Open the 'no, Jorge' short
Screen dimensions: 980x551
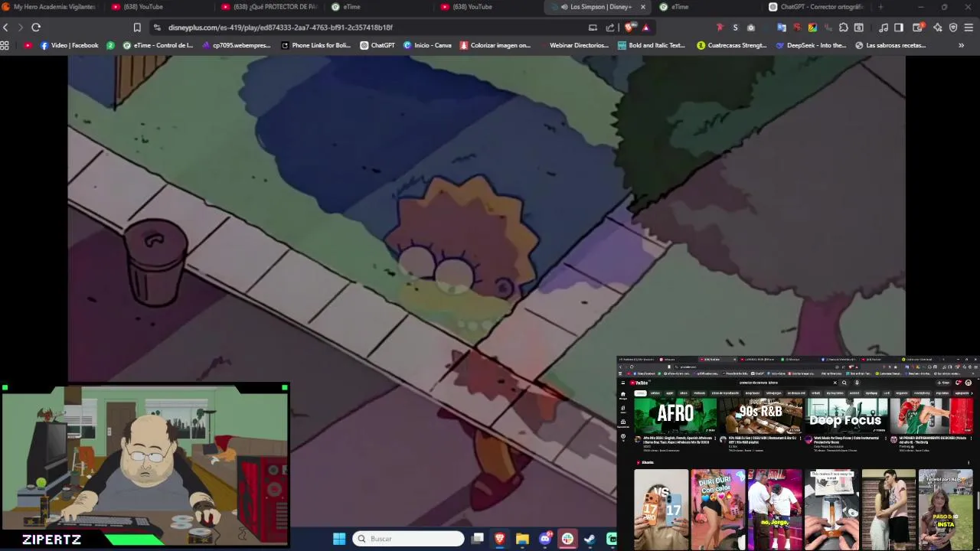775,510
